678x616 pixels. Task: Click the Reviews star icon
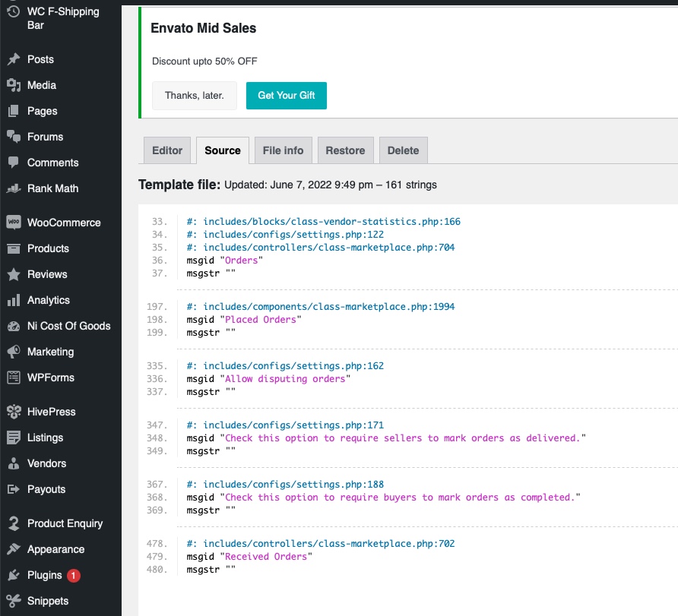[14, 274]
